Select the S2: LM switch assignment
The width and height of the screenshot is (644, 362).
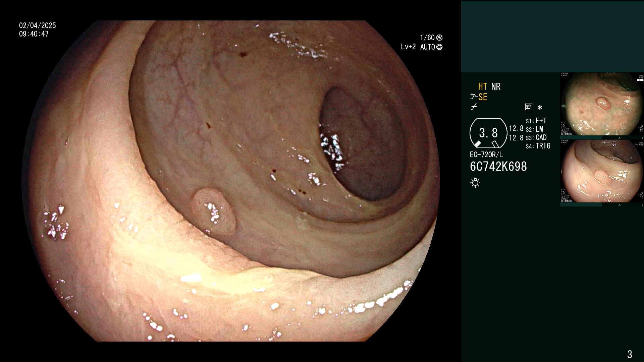click(x=534, y=129)
